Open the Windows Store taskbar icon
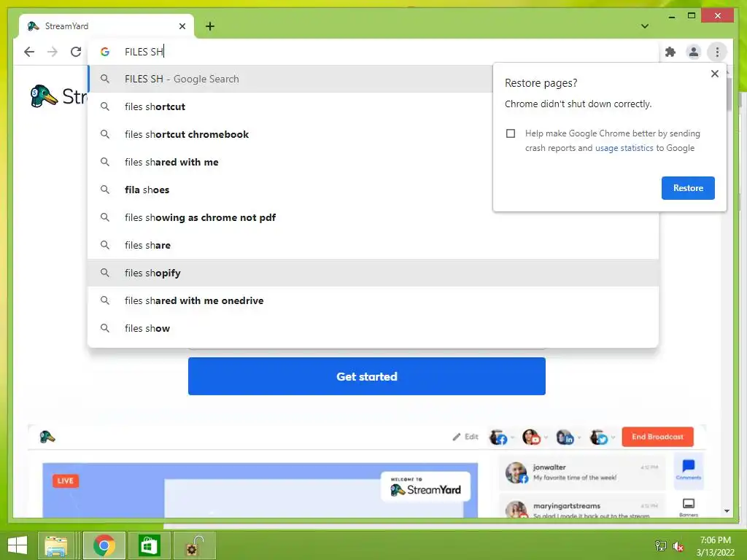747x560 pixels. pyautogui.click(x=149, y=545)
